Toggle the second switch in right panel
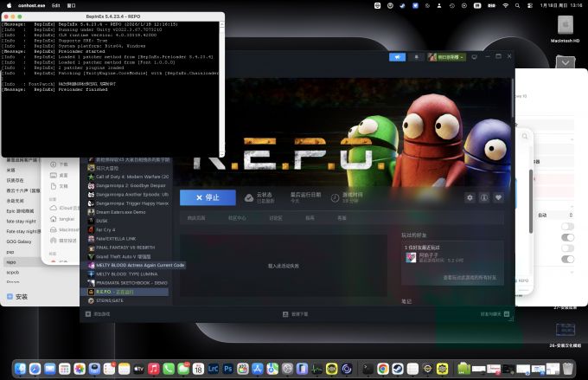588x380 pixels. [x=567, y=236]
